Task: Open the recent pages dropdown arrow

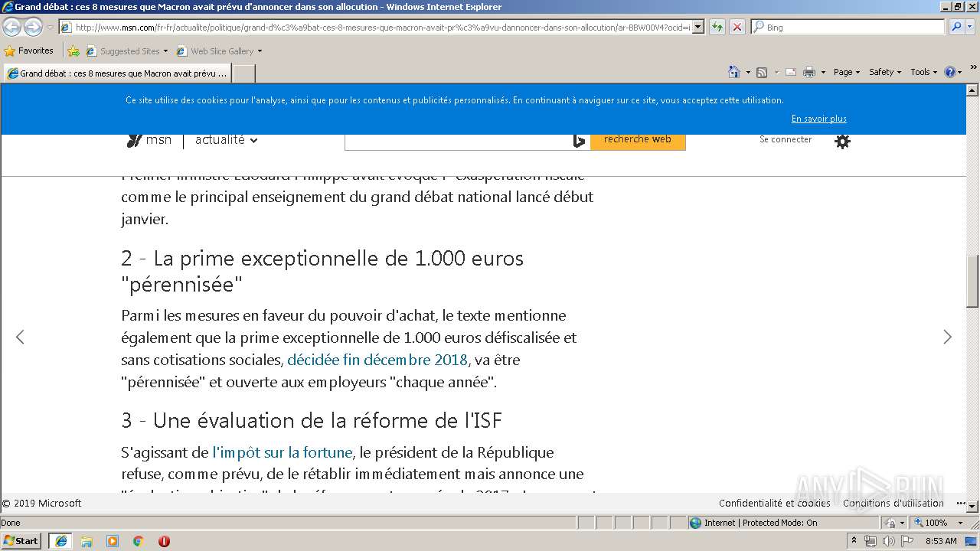Action: (x=50, y=27)
